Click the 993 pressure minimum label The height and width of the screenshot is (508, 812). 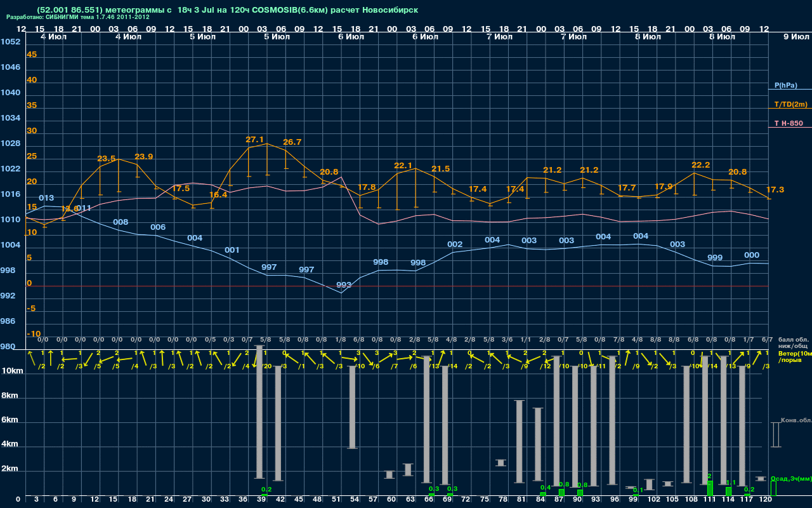pos(344,285)
